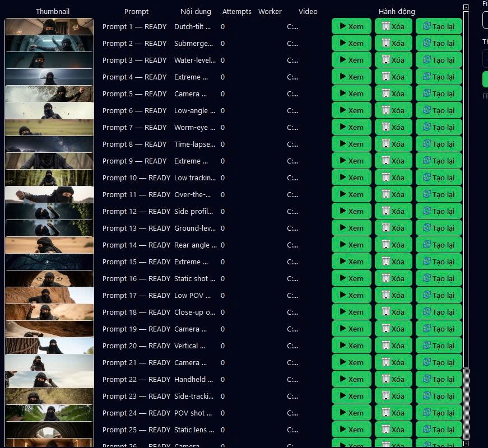
Task: Open Xem for Prompt 25
Action: (x=351, y=430)
